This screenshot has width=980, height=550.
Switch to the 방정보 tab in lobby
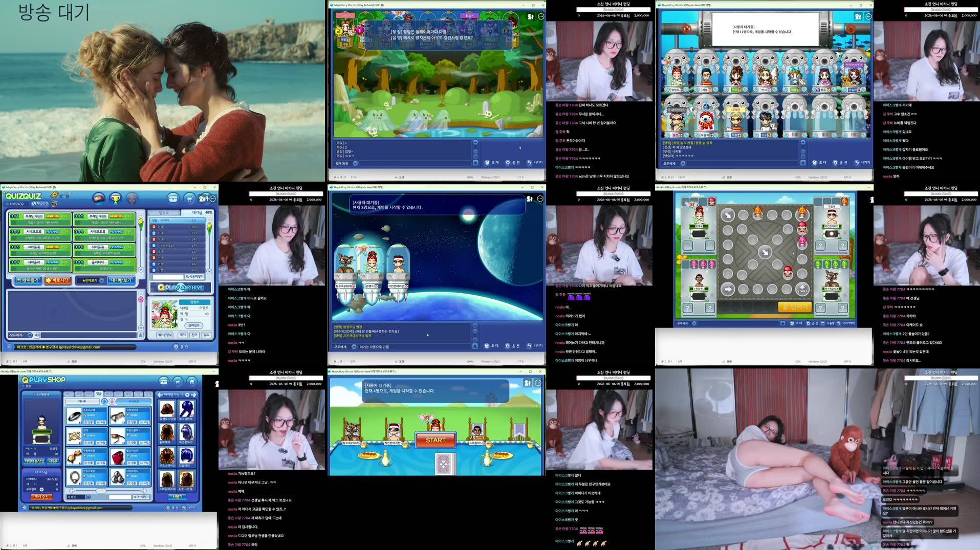[164, 212]
